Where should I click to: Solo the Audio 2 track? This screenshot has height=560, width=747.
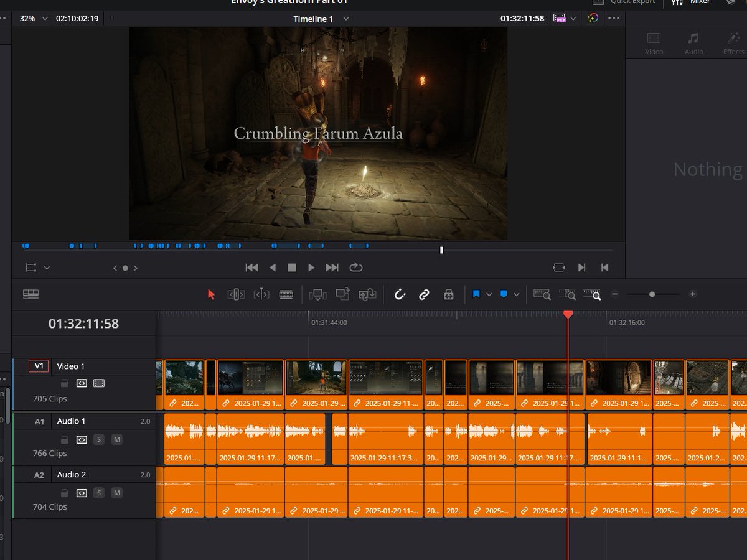pos(98,493)
